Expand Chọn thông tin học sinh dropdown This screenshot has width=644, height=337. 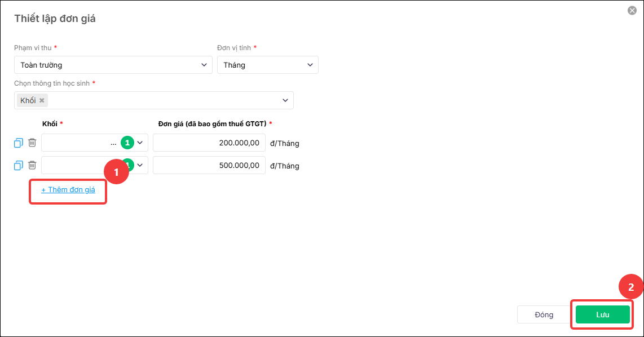[285, 100]
